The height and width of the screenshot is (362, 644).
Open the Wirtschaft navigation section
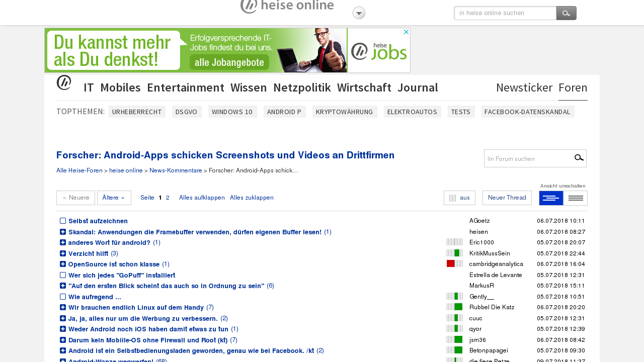click(x=364, y=87)
